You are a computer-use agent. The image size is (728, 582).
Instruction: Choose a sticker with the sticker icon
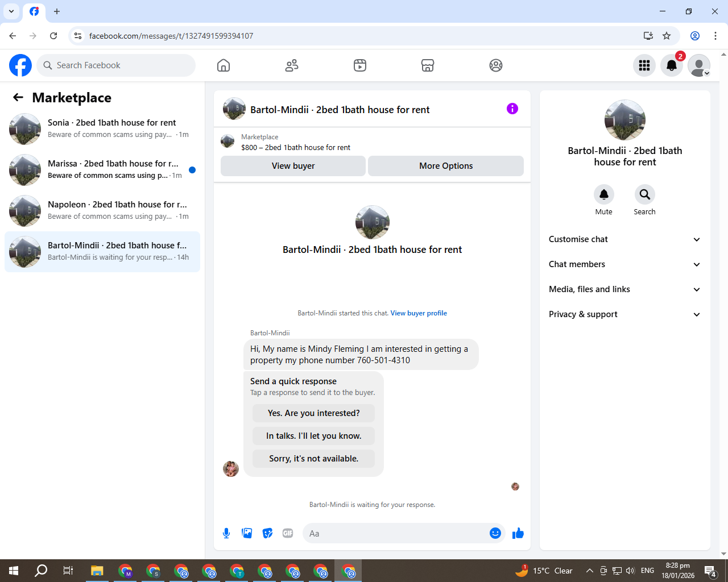[267, 533]
